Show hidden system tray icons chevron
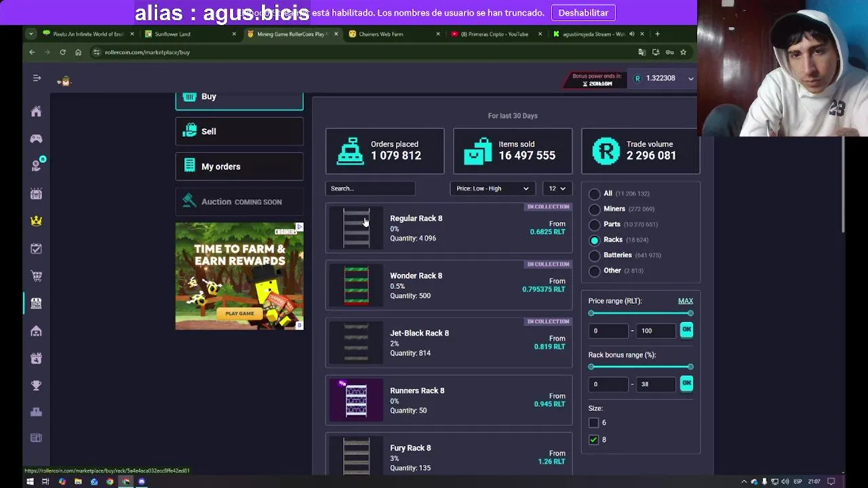This screenshot has width=868, height=488. pos(744,482)
